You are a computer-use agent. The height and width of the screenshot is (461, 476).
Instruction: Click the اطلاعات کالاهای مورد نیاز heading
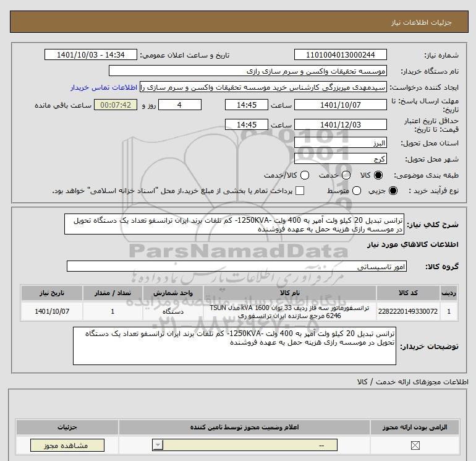point(413,244)
